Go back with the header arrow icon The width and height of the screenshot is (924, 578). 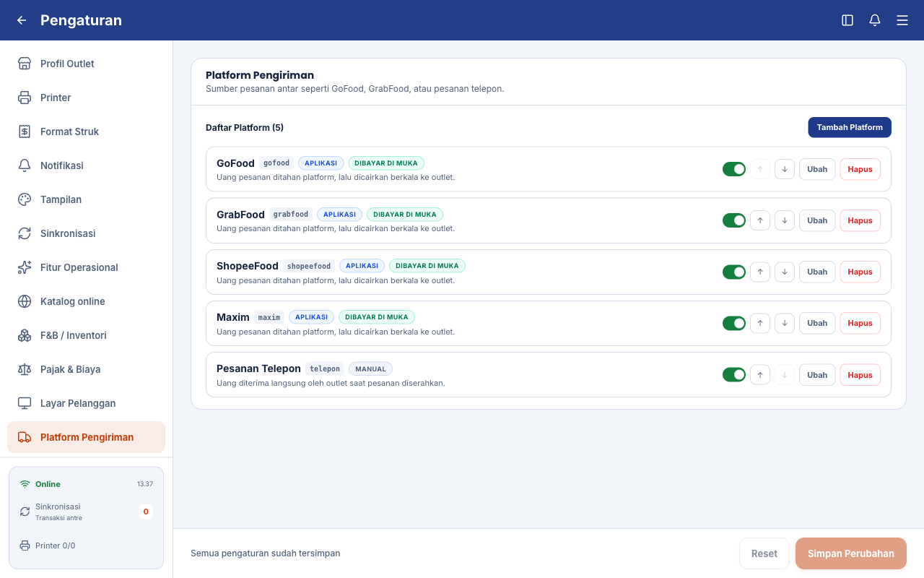pyautogui.click(x=22, y=20)
